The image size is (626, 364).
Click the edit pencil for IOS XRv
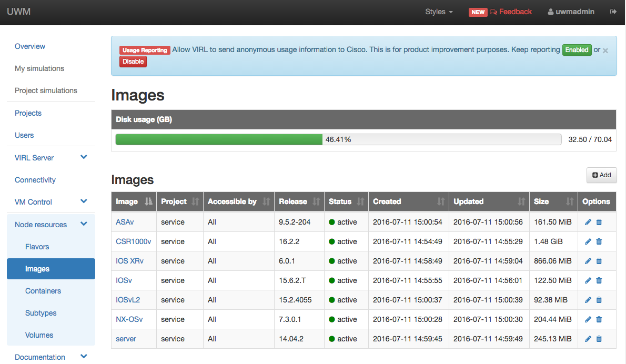[588, 261]
